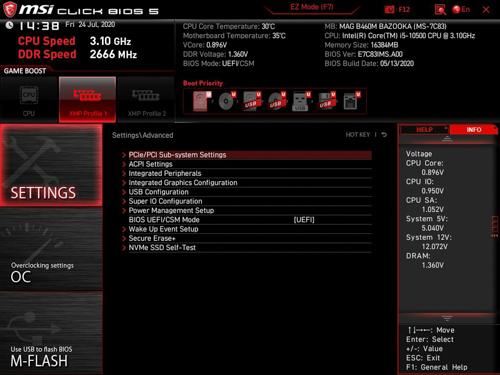Click the F12 screenshot camera icon
The height and width of the screenshot is (375, 500).
[389, 9]
